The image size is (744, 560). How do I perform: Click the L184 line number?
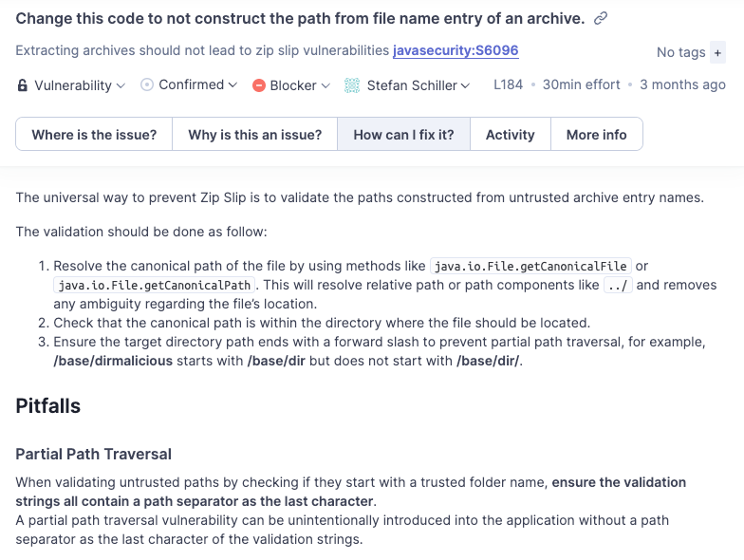508,84
